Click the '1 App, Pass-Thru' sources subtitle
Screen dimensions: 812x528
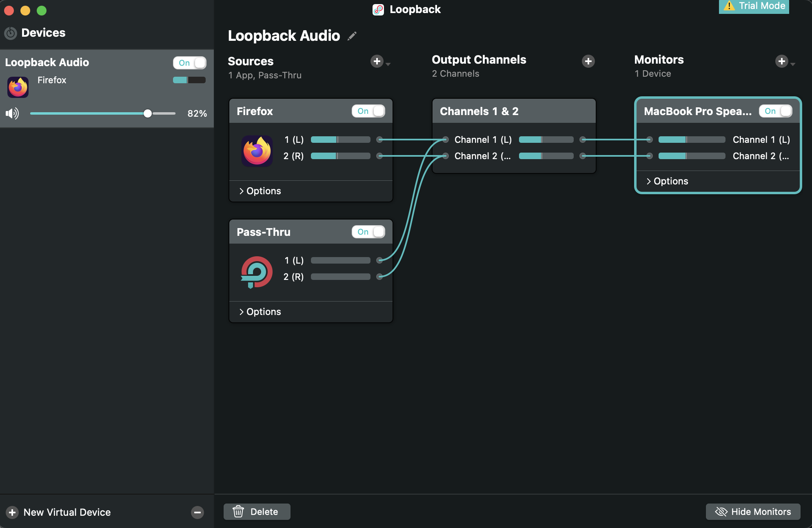(x=265, y=75)
